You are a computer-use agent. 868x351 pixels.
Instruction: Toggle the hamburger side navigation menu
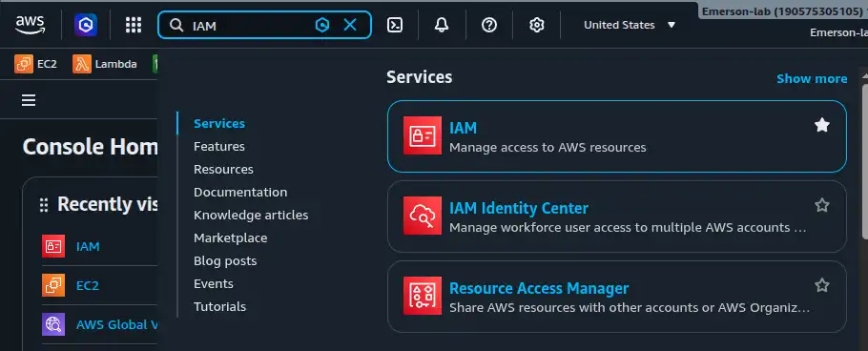point(29,100)
